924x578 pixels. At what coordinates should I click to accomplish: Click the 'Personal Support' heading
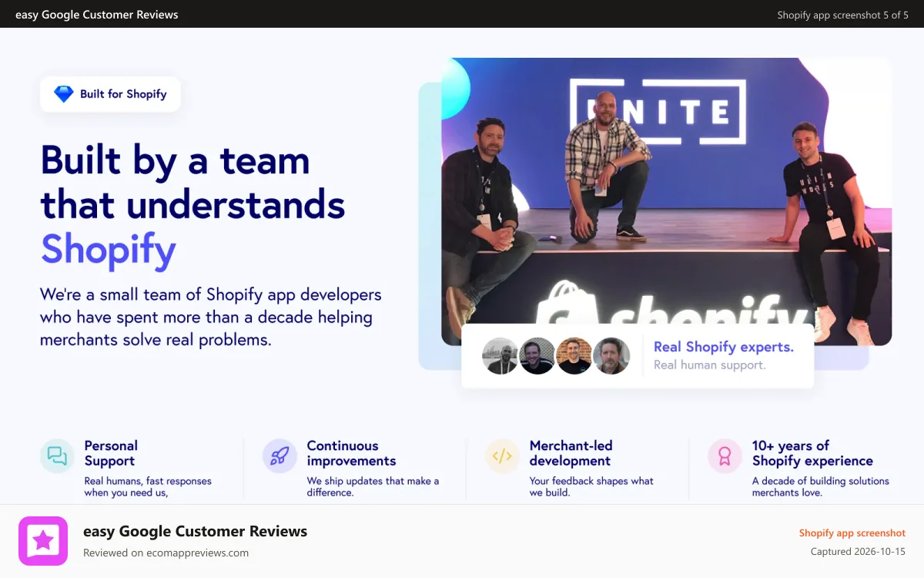coord(111,453)
